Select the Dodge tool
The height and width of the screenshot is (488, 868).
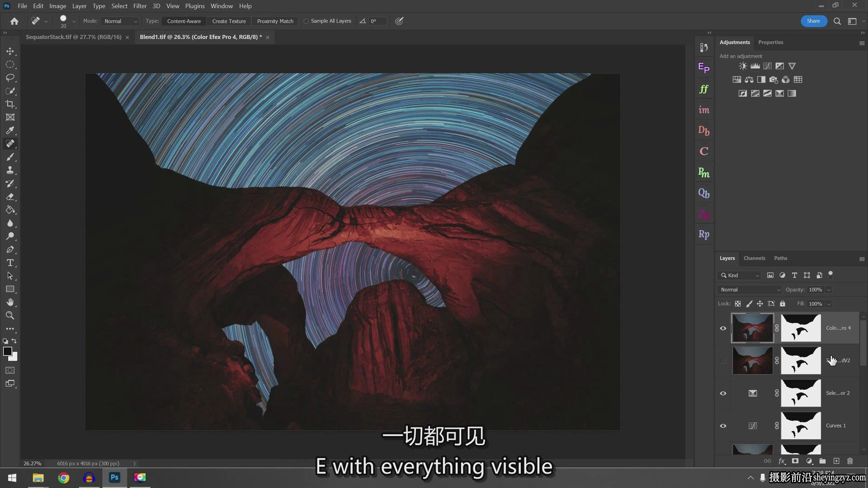tap(10, 236)
